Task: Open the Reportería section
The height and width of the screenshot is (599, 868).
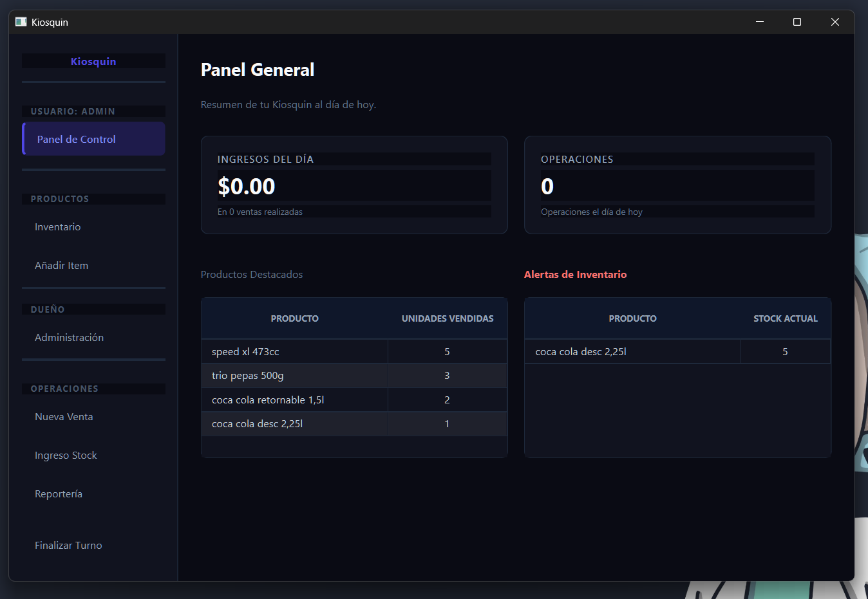Action: click(x=59, y=493)
